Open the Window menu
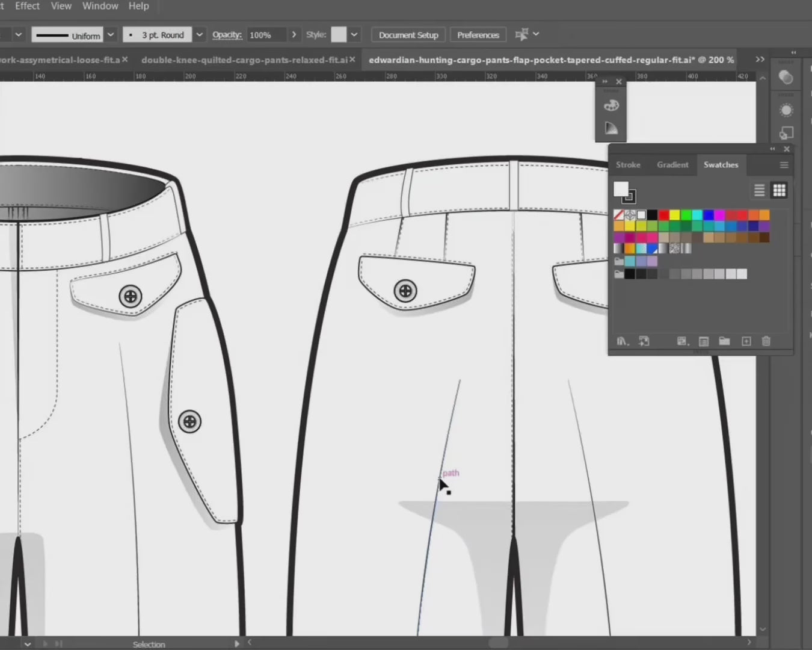 100,6
